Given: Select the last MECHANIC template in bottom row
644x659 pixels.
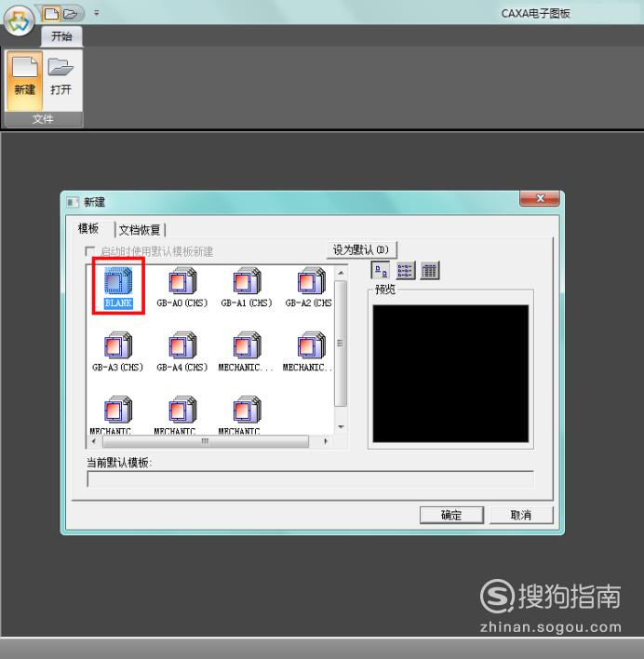Looking at the screenshot, I should coord(239,415).
